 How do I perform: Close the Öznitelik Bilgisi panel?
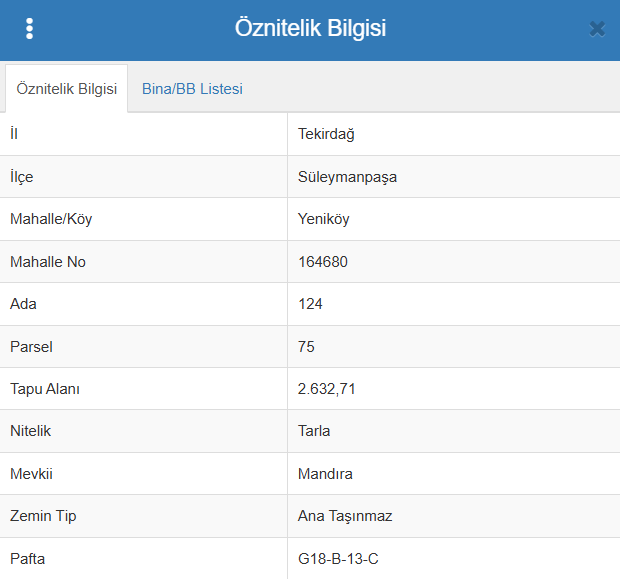[597, 29]
